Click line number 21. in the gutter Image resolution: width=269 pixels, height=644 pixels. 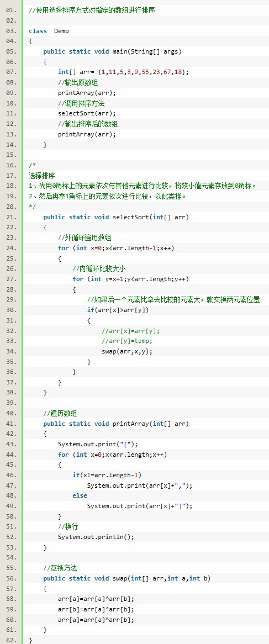click(x=11, y=217)
